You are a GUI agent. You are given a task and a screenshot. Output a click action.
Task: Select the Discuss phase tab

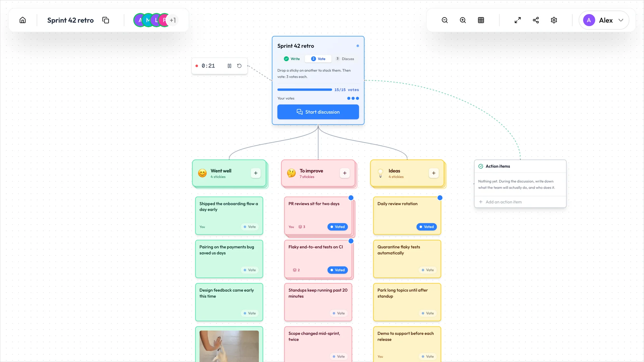pyautogui.click(x=345, y=59)
